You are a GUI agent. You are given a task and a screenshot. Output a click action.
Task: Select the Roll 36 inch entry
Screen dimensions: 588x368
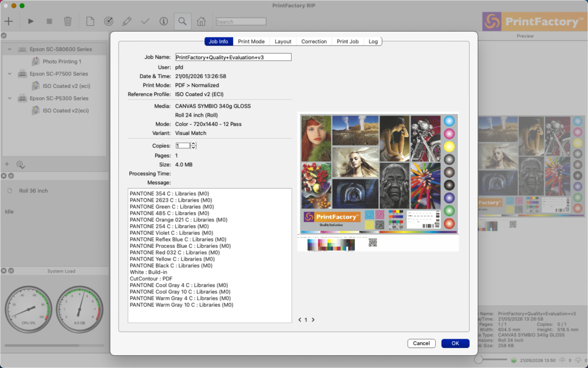[x=33, y=191]
